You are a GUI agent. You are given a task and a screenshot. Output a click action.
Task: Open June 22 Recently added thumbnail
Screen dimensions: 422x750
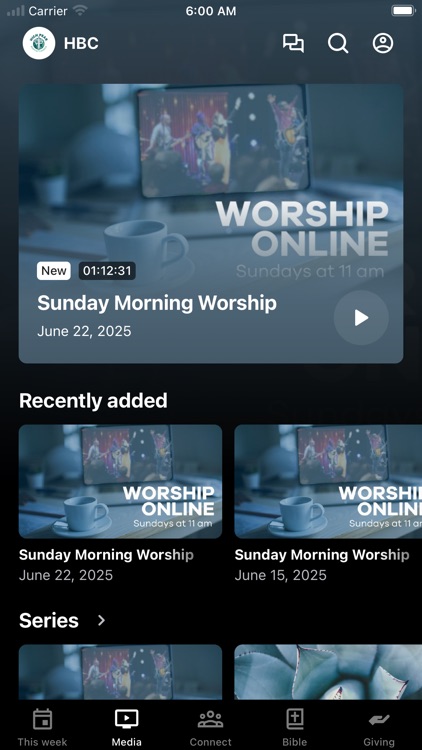(x=120, y=482)
